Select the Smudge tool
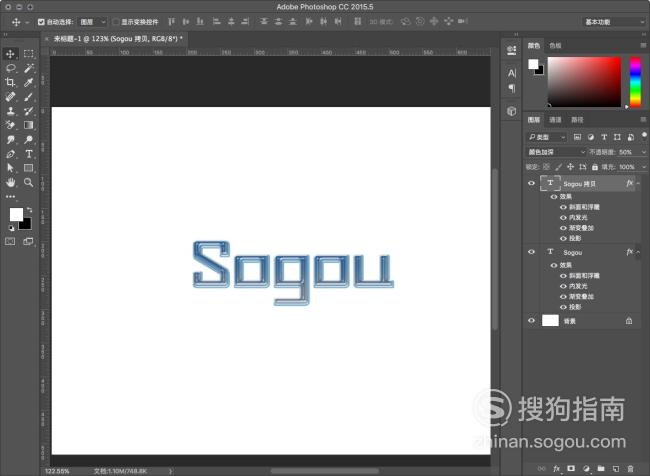This screenshot has height=476, width=650. tap(10, 140)
